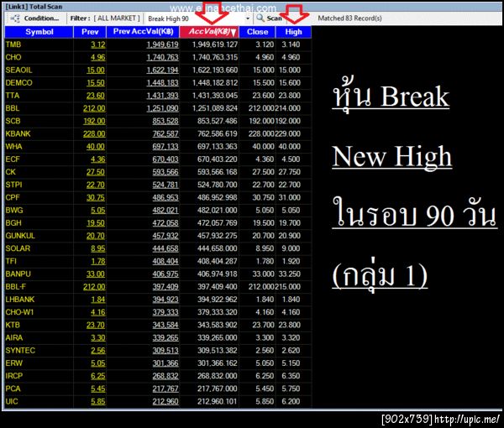Select the TTA symbol
Screen dimensions: 504x428
[13, 96]
